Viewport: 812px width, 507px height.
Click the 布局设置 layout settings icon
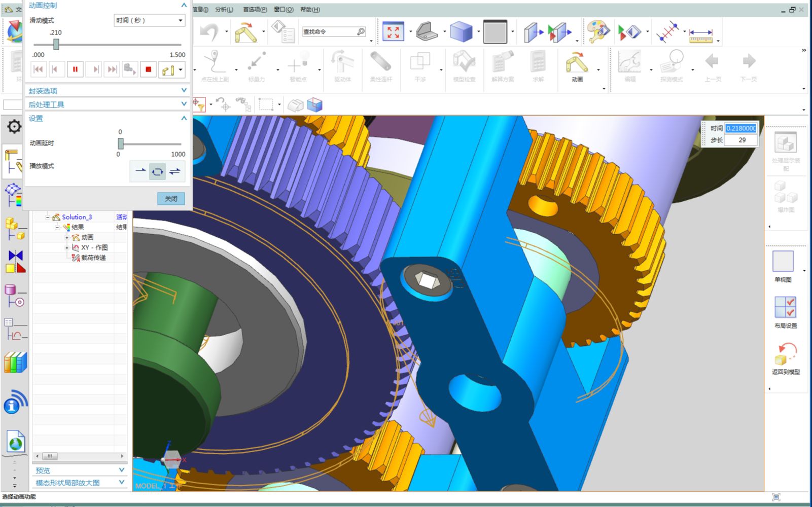[x=785, y=307]
